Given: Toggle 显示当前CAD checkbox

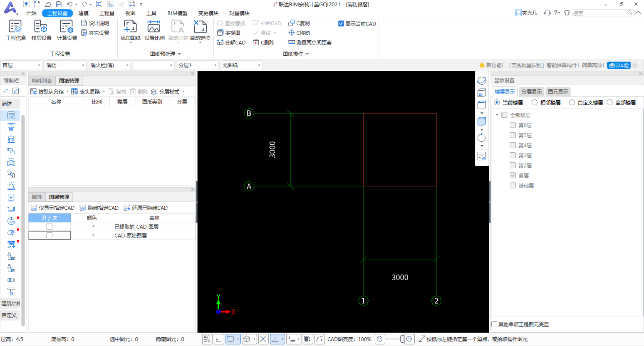Looking at the screenshot, I should (341, 23).
